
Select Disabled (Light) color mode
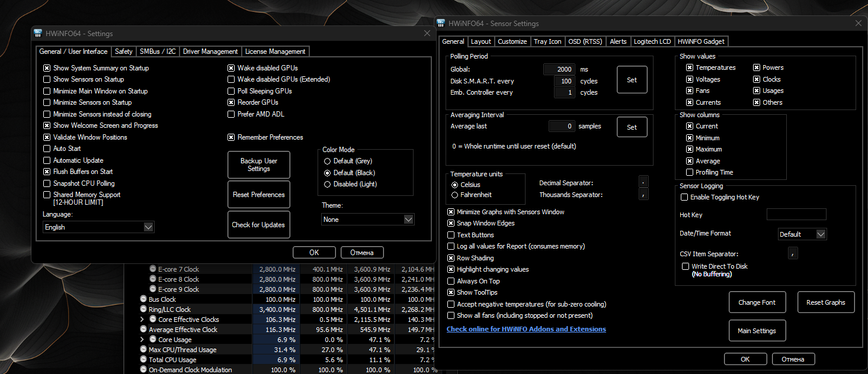[326, 184]
